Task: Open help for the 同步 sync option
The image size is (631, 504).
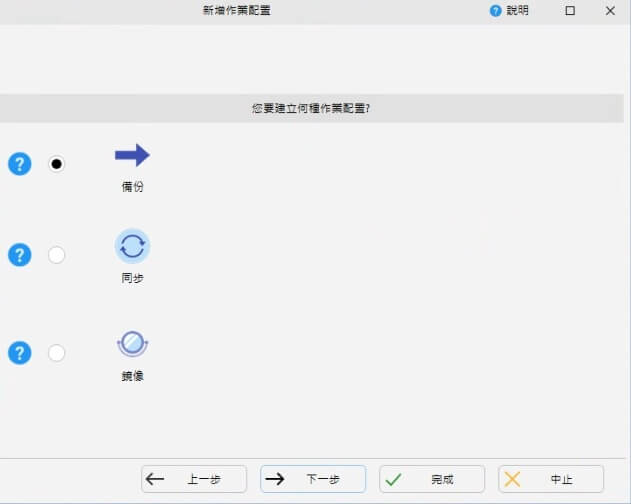Action: tap(20, 255)
